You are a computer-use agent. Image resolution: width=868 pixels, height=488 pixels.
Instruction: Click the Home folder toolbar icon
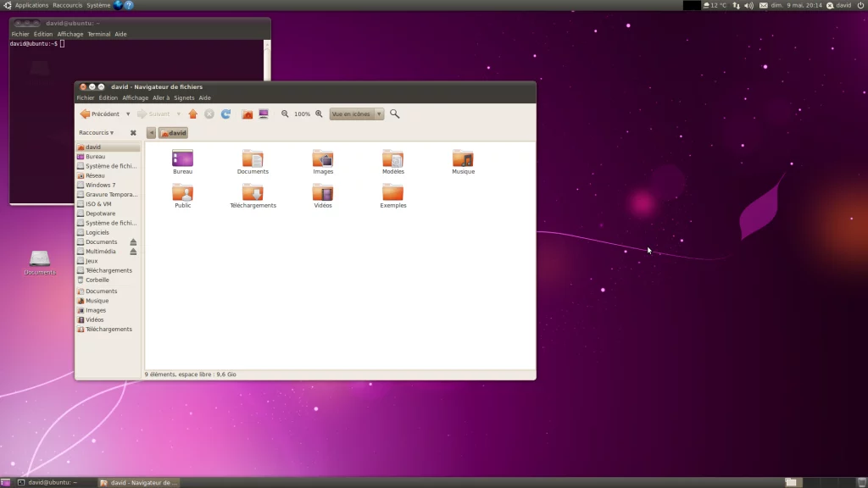click(248, 114)
